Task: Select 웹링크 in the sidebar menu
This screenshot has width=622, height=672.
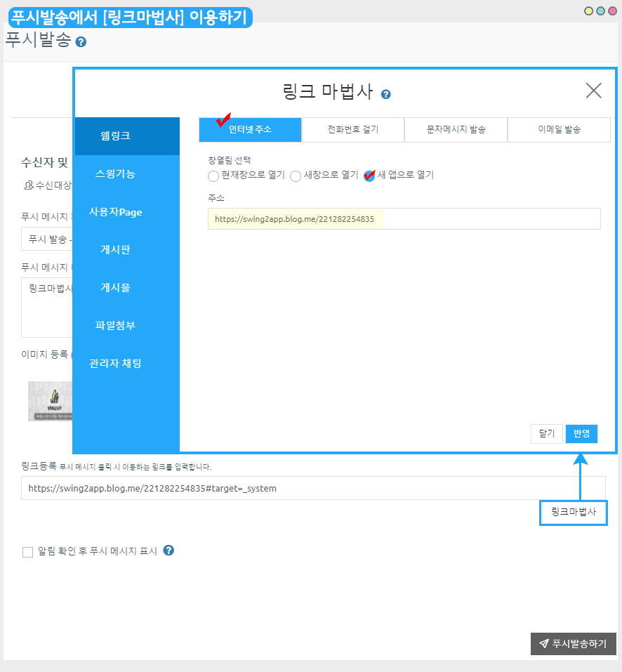Action: 115,136
